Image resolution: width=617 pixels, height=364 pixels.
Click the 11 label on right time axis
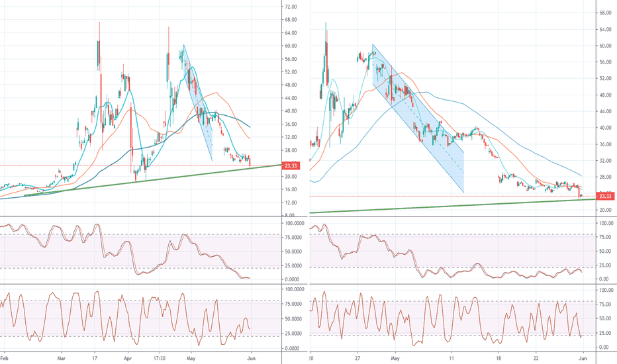(x=451, y=359)
